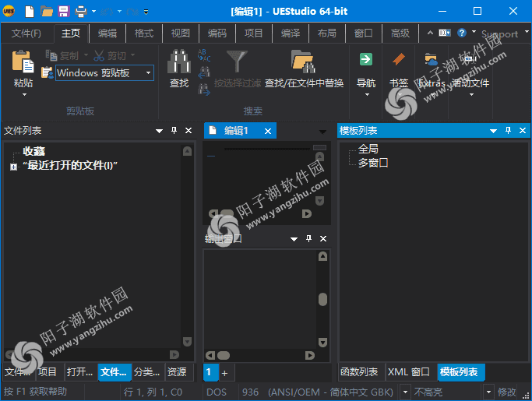Click the AB→AC replace icon
The width and height of the screenshot is (532, 401).
[x=204, y=55]
